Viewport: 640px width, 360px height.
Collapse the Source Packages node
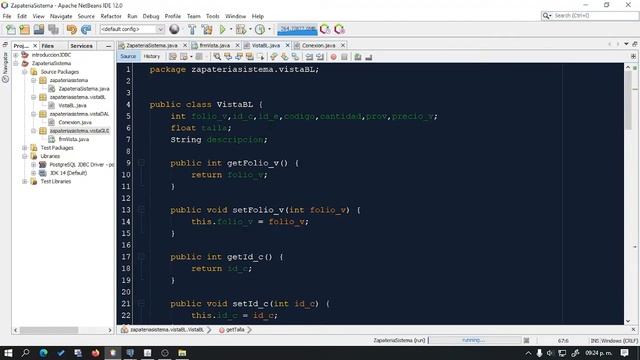(24, 72)
